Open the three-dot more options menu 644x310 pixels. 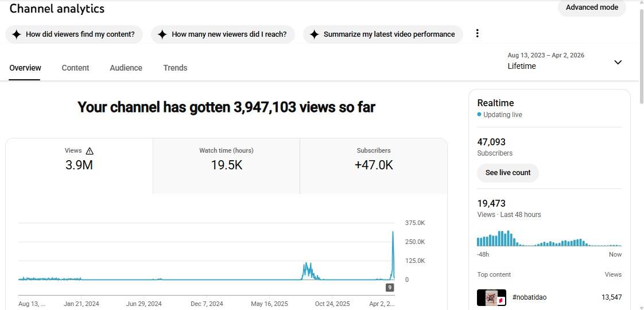coord(477,33)
